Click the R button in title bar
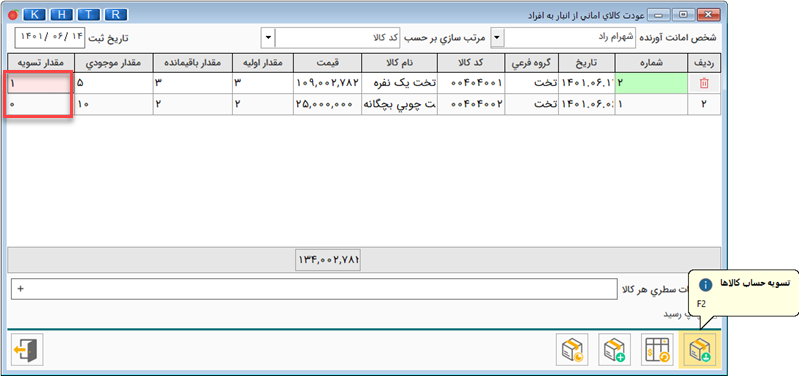 tap(116, 15)
